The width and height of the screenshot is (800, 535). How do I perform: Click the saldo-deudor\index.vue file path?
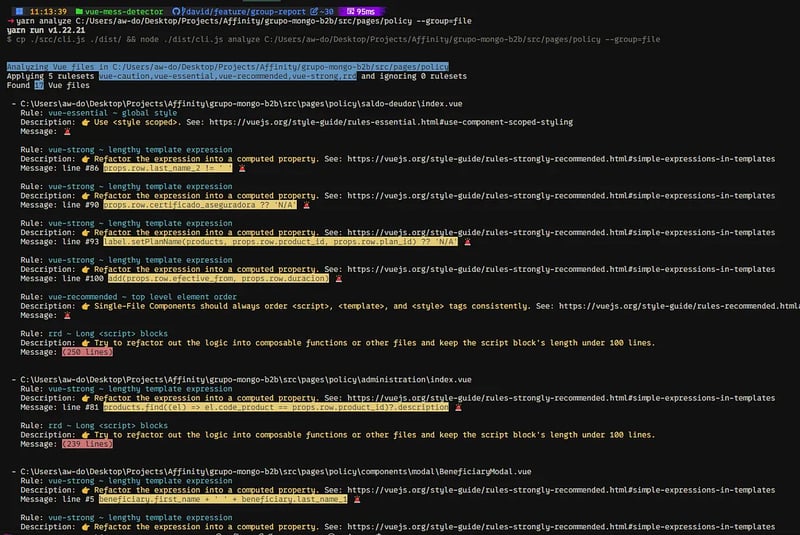241,104
